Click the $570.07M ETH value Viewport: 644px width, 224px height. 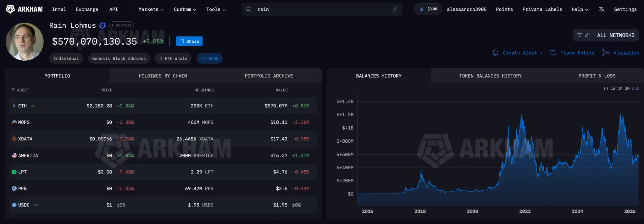(x=276, y=106)
